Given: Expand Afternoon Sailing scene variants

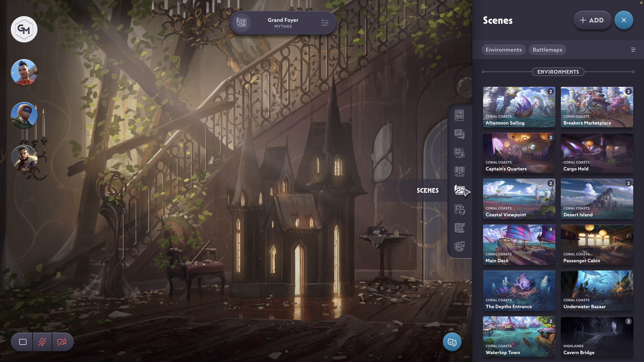Looking at the screenshot, I should tap(551, 92).
